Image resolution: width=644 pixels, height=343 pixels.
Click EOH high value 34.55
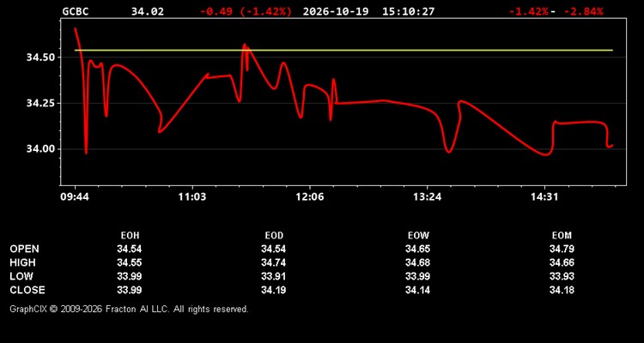(x=130, y=262)
